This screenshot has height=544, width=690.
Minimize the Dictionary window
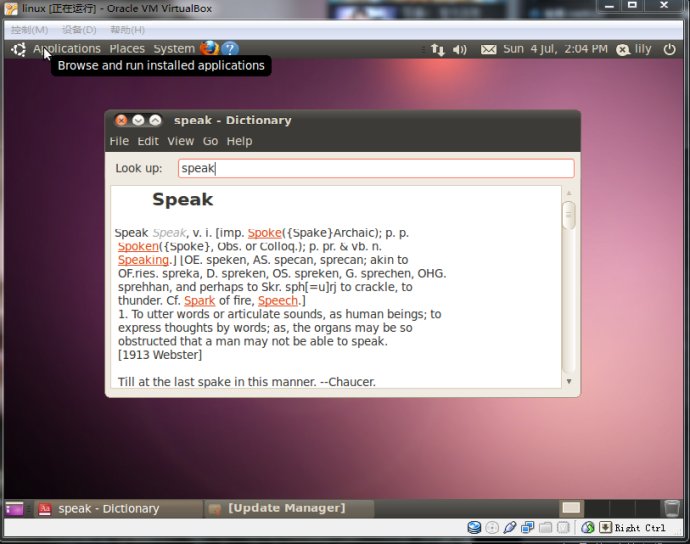coord(138,120)
